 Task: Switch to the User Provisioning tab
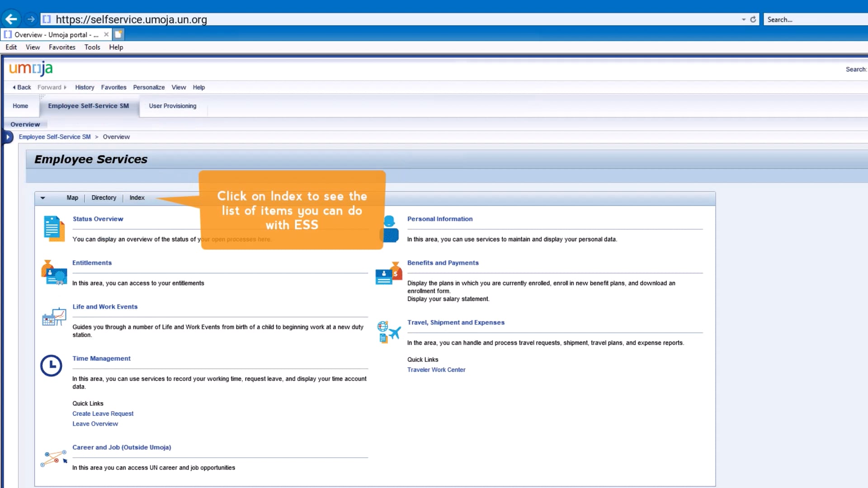click(172, 106)
